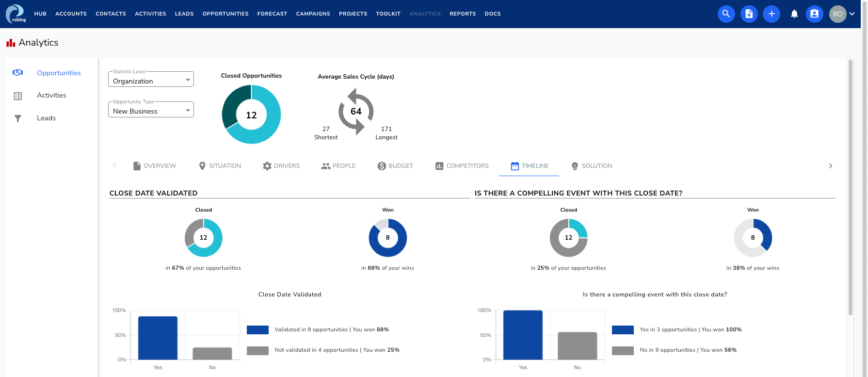Screen dimensions: 868x377
Task: Click the blue plus add icon
Action: coord(772,14)
